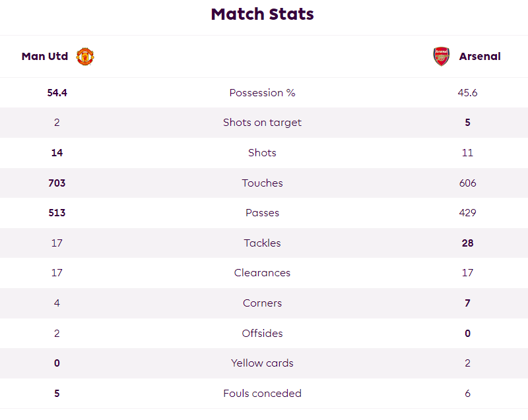Select the Corners row label
The height and width of the screenshot is (420, 528).
262,303
